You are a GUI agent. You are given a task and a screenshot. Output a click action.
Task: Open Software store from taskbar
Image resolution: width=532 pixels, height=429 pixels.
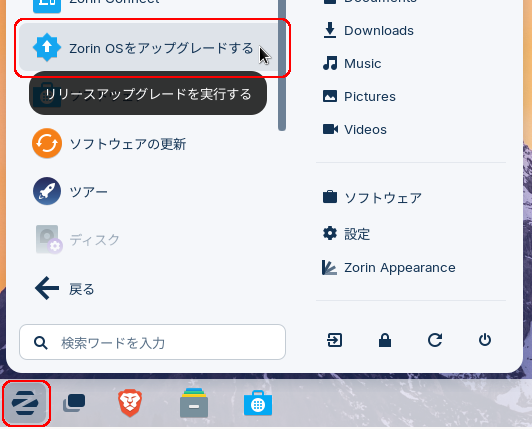[x=258, y=403]
